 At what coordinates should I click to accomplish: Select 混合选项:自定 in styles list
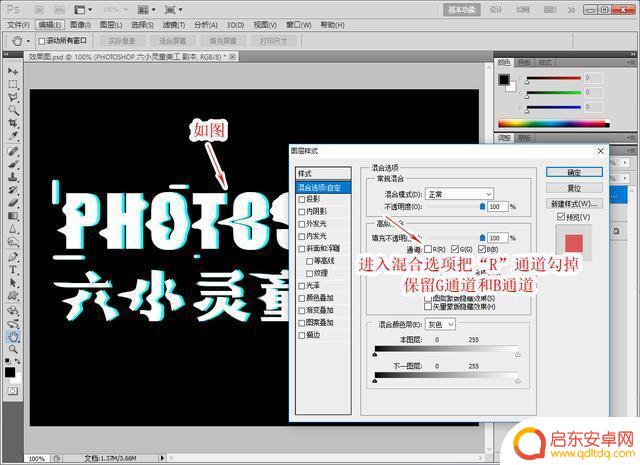323,187
